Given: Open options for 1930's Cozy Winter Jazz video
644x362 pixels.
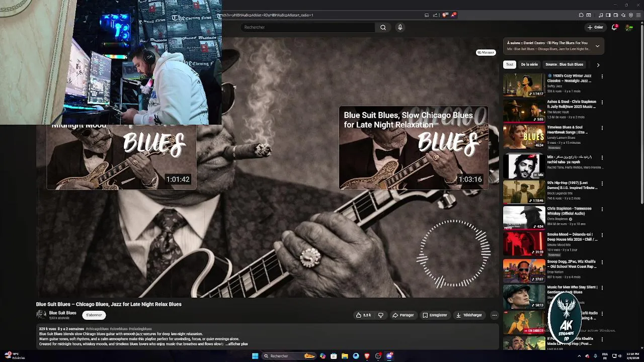Looking at the screenshot, I should (602, 76).
